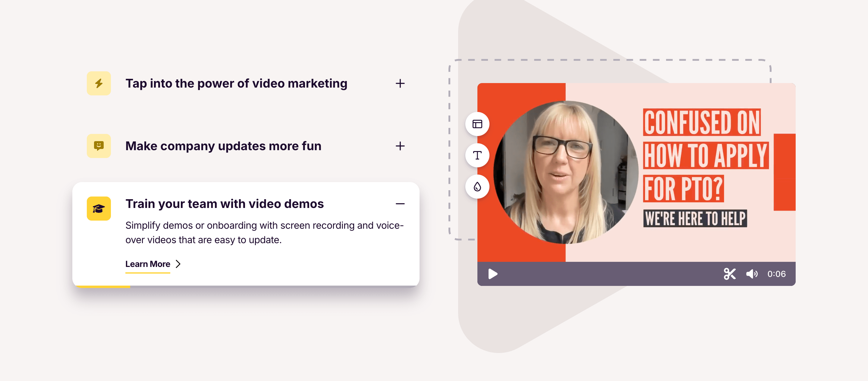
Task: Select the Text tool button
Action: 477,156
